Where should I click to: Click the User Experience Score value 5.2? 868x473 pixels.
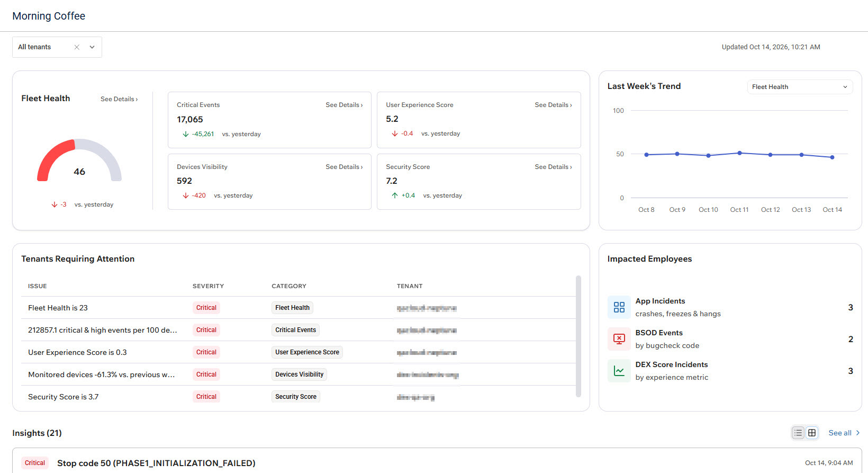[392, 119]
